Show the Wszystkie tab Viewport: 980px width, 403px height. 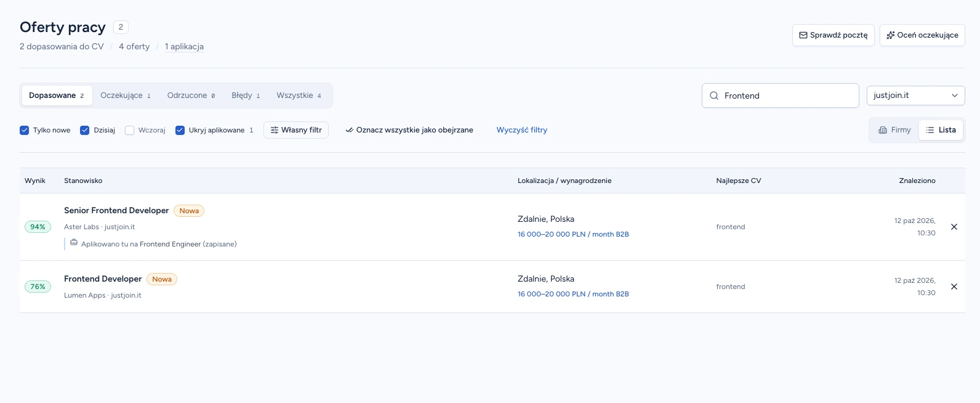[299, 96]
